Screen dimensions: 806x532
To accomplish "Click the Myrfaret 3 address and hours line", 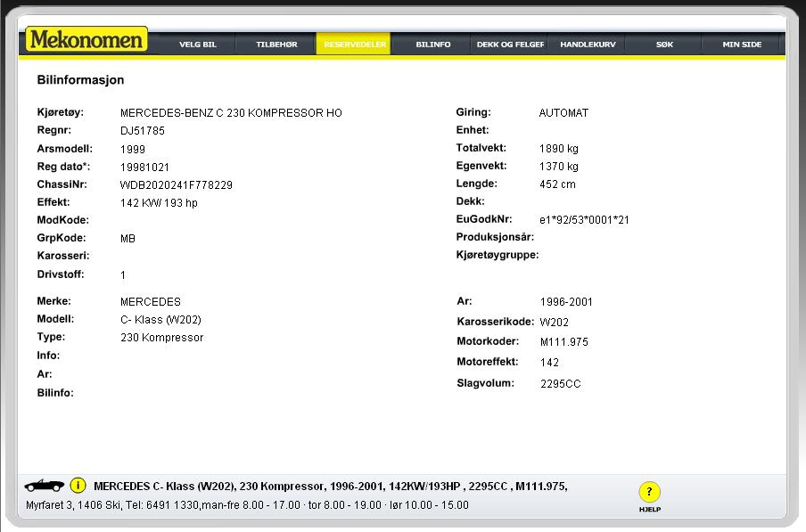I will coord(247,505).
